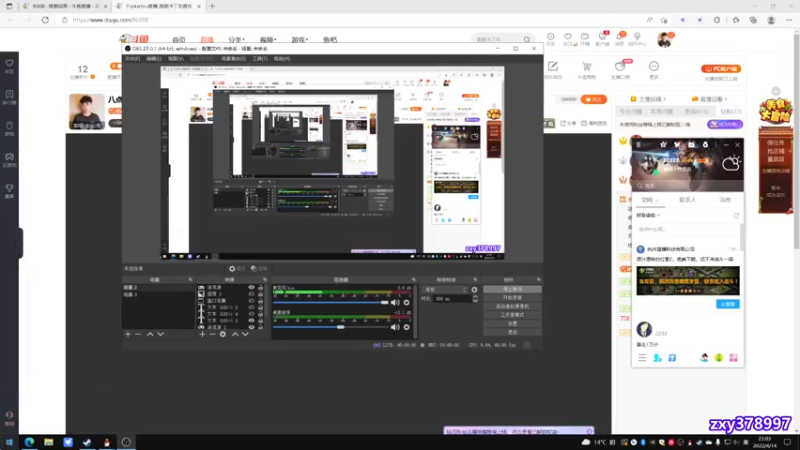Remove selected scene with minus icon in 场景 panel
The width and height of the screenshot is (800, 450).
coord(138,334)
